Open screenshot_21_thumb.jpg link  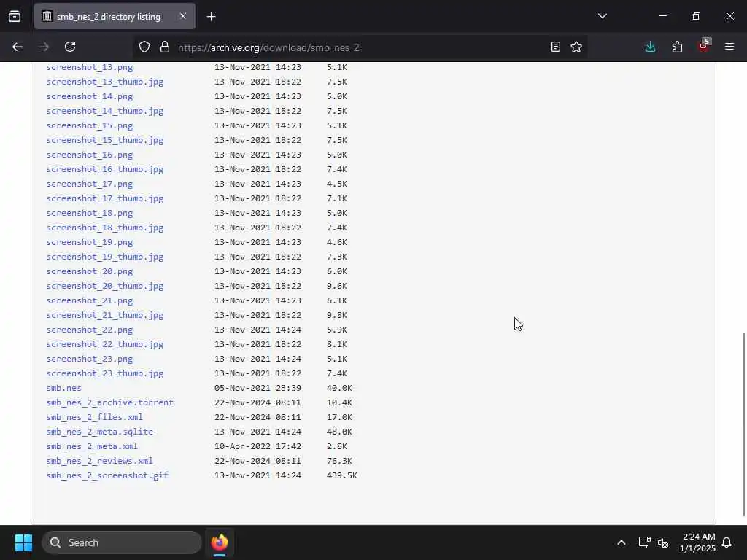(105, 315)
